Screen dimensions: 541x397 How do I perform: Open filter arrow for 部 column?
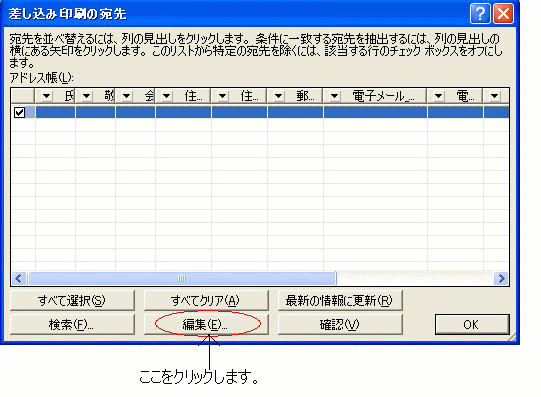coord(86,96)
